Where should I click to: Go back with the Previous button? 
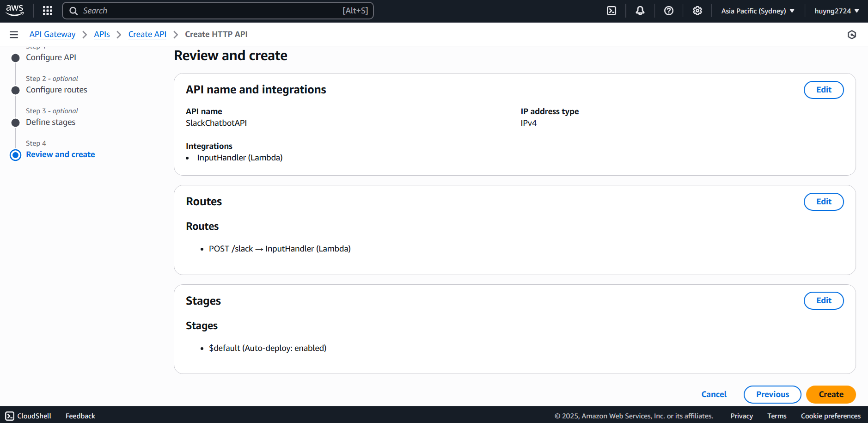pos(772,394)
